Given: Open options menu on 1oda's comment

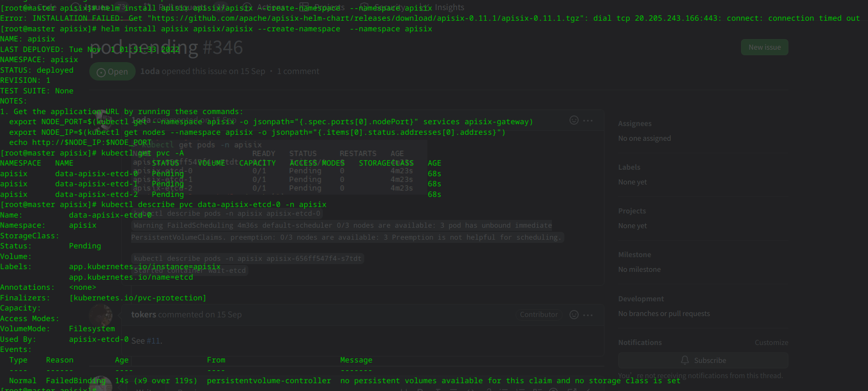Looking at the screenshot, I should [588, 121].
